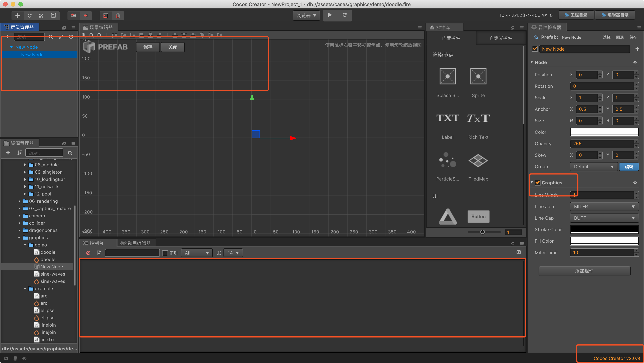Enable the 正则 regex checkbox
Image resolution: width=644 pixels, height=363 pixels.
pyautogui.click(x=165, y=253)
